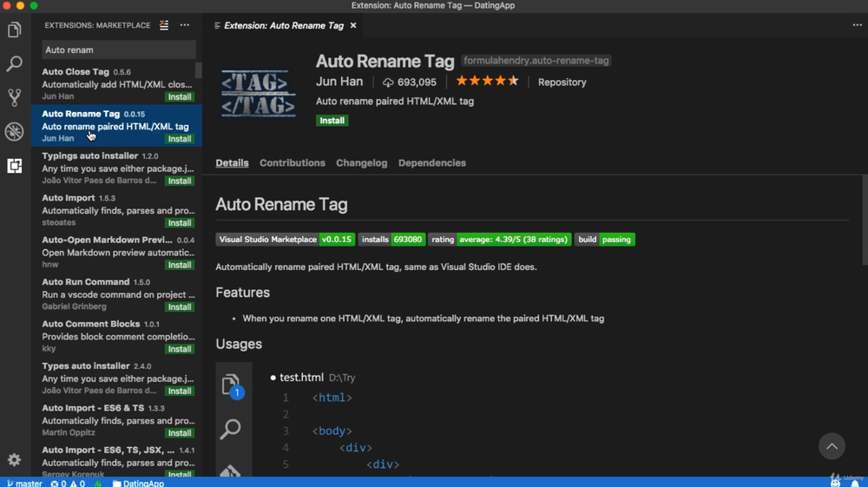Click the master branch in status bar

point(24,483)
